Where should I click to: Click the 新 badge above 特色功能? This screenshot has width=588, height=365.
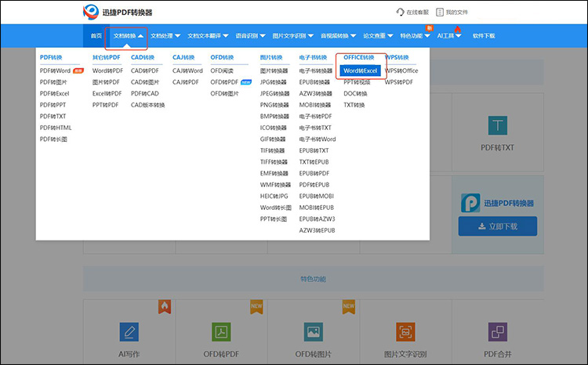tap(430, 28)
